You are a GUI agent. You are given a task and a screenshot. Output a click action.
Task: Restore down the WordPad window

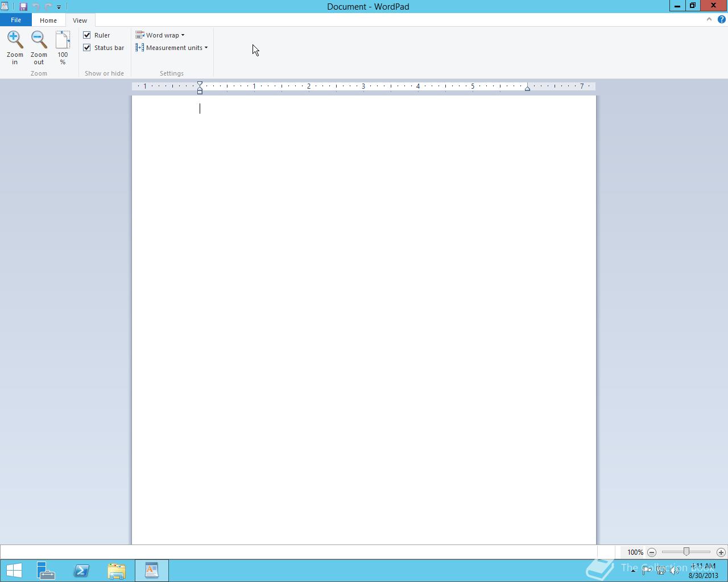click(692, 6)
